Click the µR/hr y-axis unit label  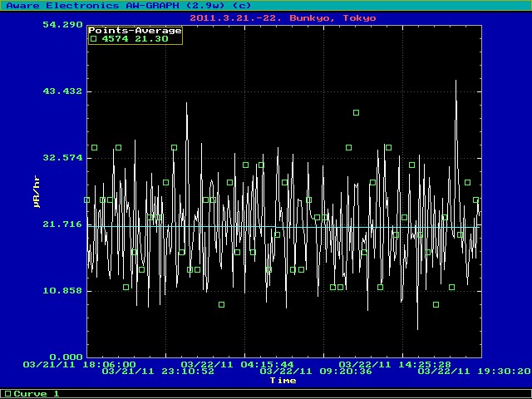[x=37, y=191]
